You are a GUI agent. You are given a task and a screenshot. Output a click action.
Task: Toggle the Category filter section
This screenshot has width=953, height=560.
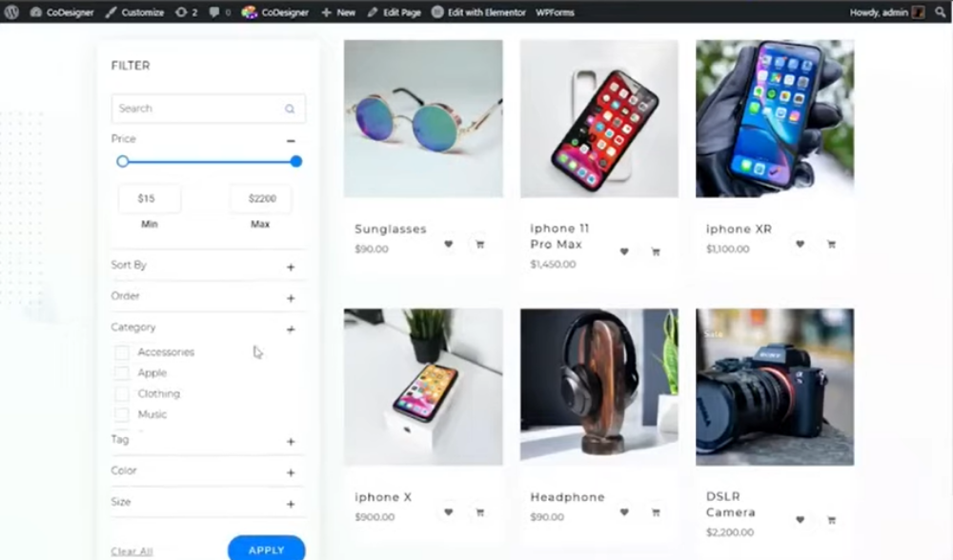pyautogui.click(x=291, y=330)
